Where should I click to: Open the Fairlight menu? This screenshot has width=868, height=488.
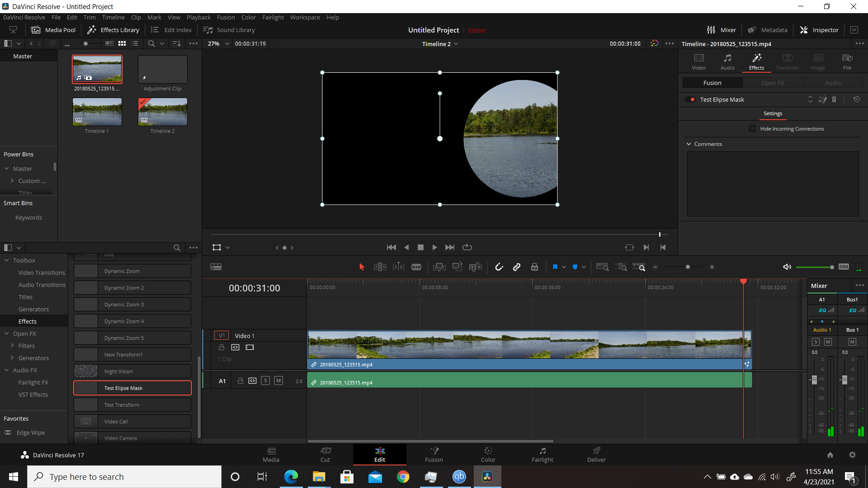click(x=273, y=17)
